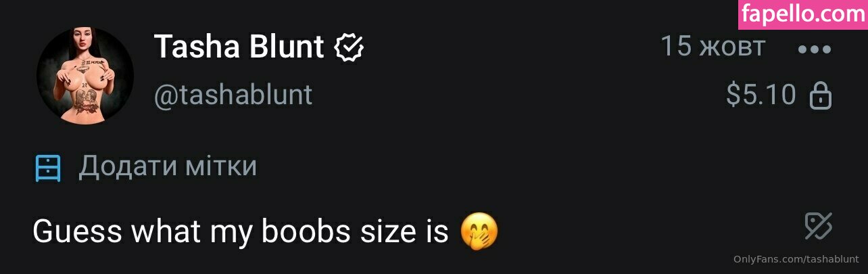Screen dimensions: 868x274
Task: Toggle label visibility with the slashed tag icon
Action: pyautogui.click(x=818, y=226)
